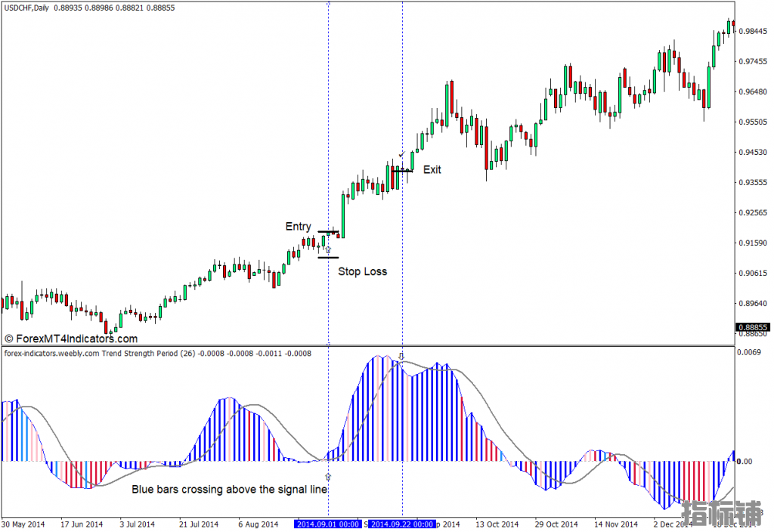The width and height of the screenshot is (774, 532).
Task: Select the black Stop Loss level line
Action: [x=328, y=258]
